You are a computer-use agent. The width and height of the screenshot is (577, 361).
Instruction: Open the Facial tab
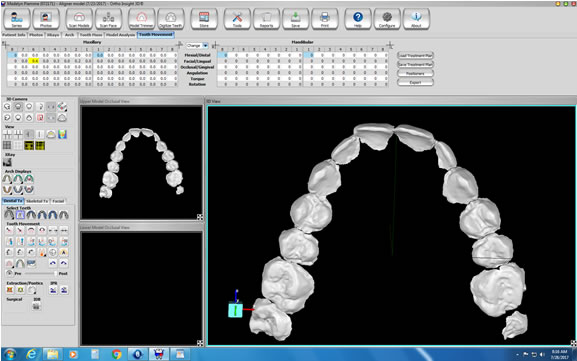tap(58, 201)
